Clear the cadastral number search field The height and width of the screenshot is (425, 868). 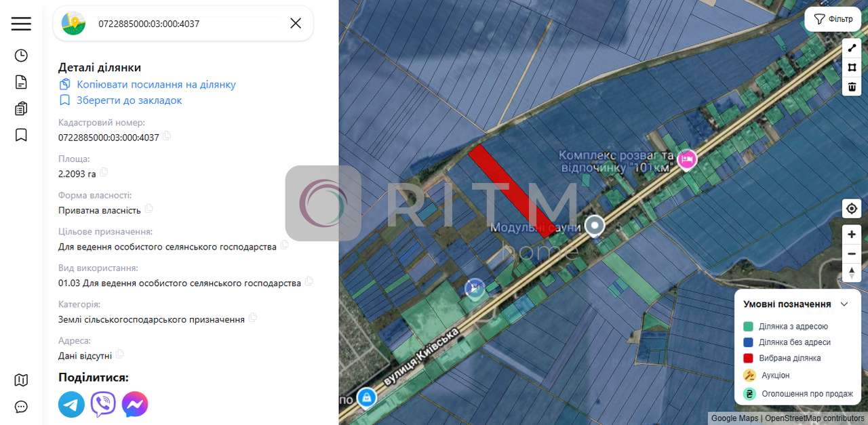(296, 24)
